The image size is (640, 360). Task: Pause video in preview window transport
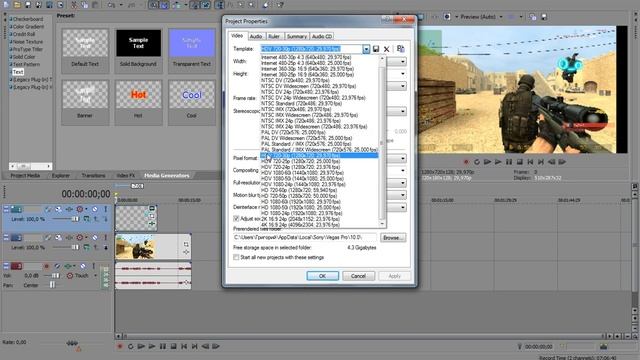pyautogui.click(x=509, y=162)
